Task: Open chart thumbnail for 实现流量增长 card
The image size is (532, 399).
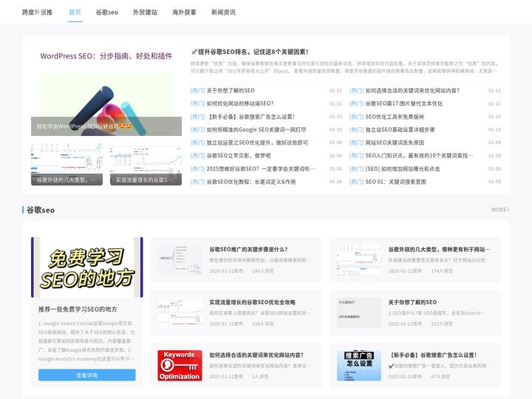Action: click(180, 313)
